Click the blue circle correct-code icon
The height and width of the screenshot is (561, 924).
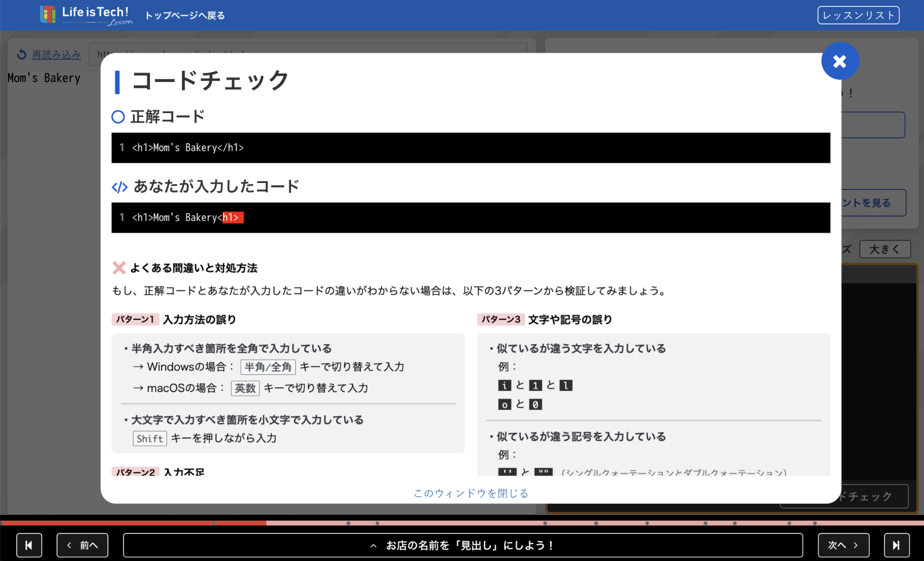pos(118,117)
